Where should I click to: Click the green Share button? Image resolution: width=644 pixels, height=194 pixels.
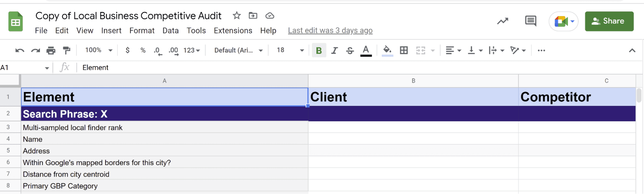coord(609,21)
